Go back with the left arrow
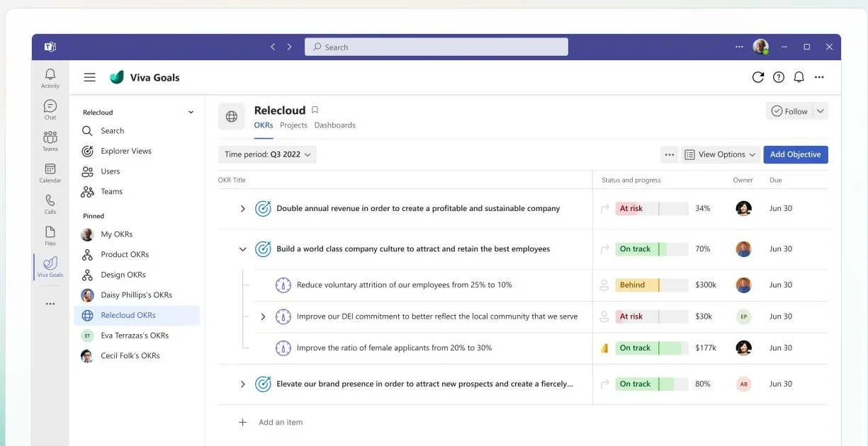 click(273, 47)
